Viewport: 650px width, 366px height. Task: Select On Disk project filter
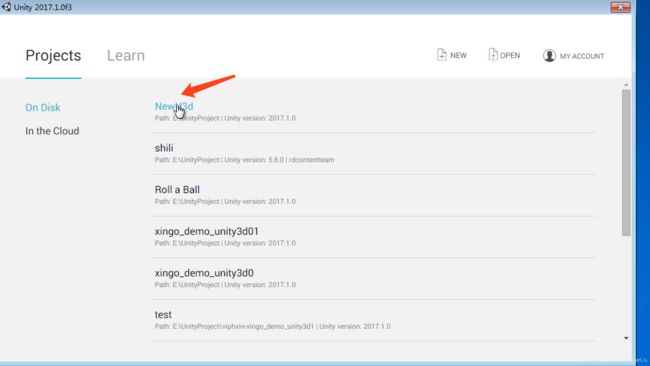[43, 107]
